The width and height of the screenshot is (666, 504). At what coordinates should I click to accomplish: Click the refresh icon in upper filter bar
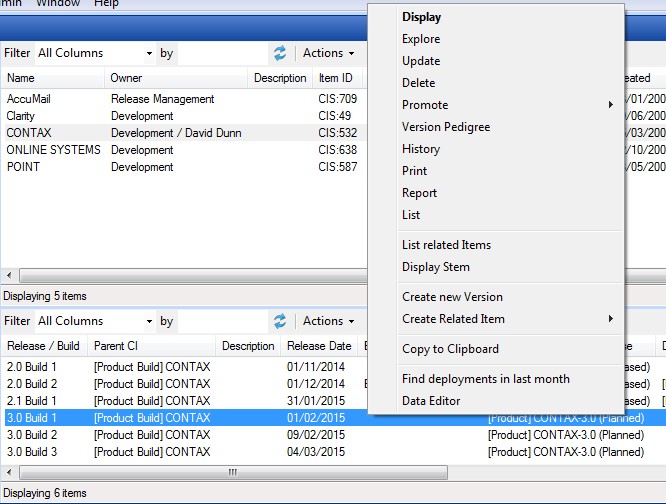(279, 53)
